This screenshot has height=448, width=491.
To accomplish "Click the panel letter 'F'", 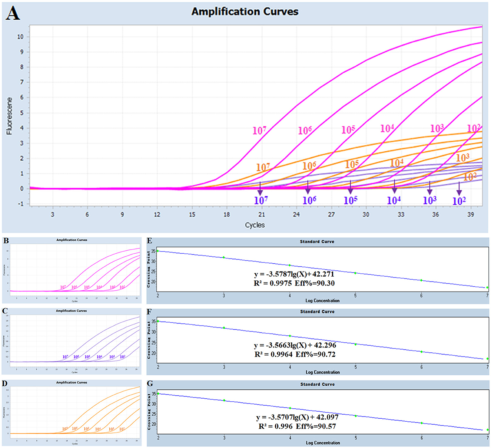I will pyautogui.click(x=149, y=312).
